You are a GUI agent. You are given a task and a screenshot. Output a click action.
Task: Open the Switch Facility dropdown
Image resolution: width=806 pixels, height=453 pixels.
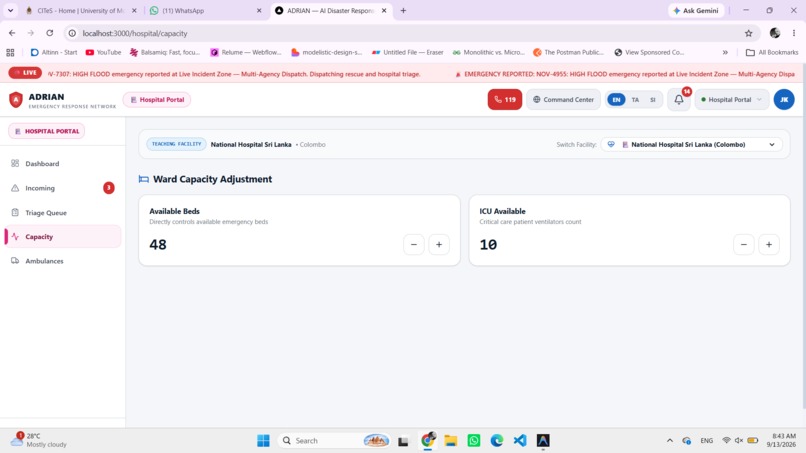coord(691,144)
